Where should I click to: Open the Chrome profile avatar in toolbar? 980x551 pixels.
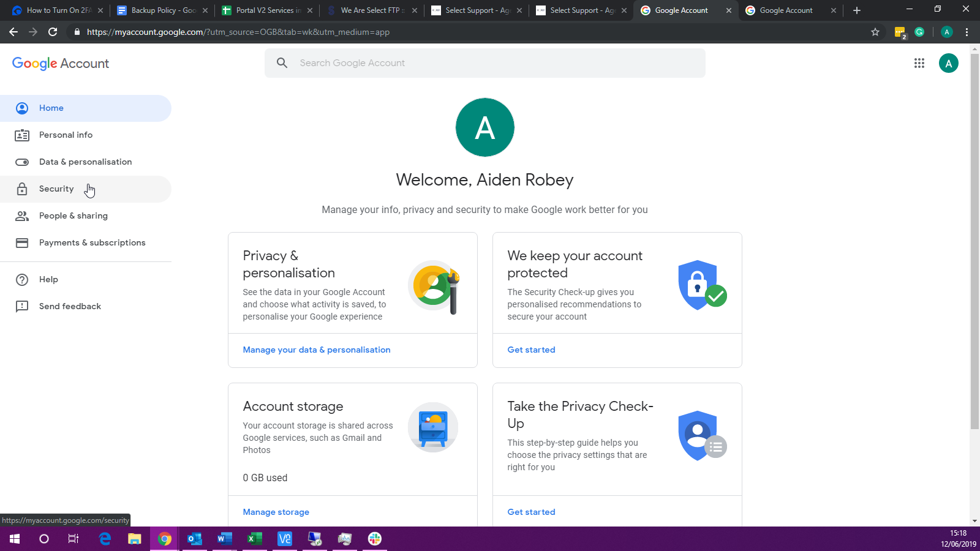947,32
